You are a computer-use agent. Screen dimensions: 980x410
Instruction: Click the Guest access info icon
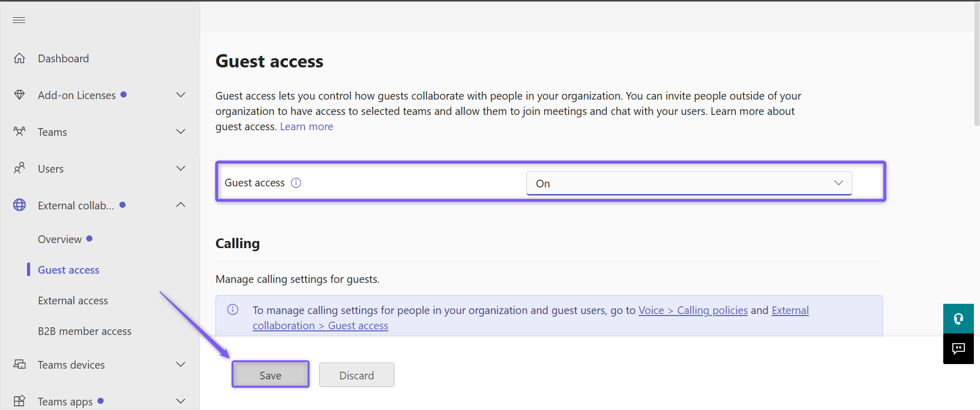[x=296, y=183]
